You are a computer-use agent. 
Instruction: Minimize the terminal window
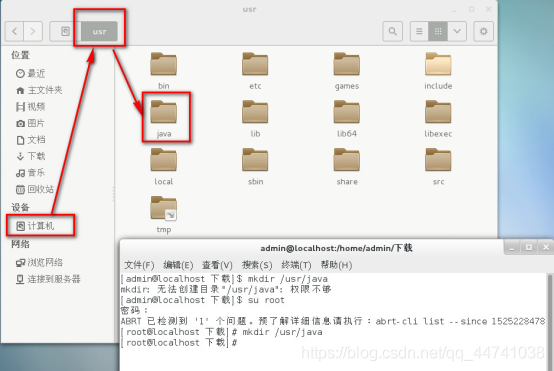(x=512, y=248)
